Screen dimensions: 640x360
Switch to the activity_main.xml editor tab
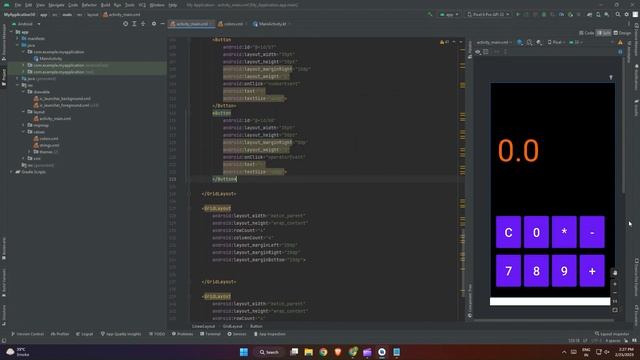point(191,24)
